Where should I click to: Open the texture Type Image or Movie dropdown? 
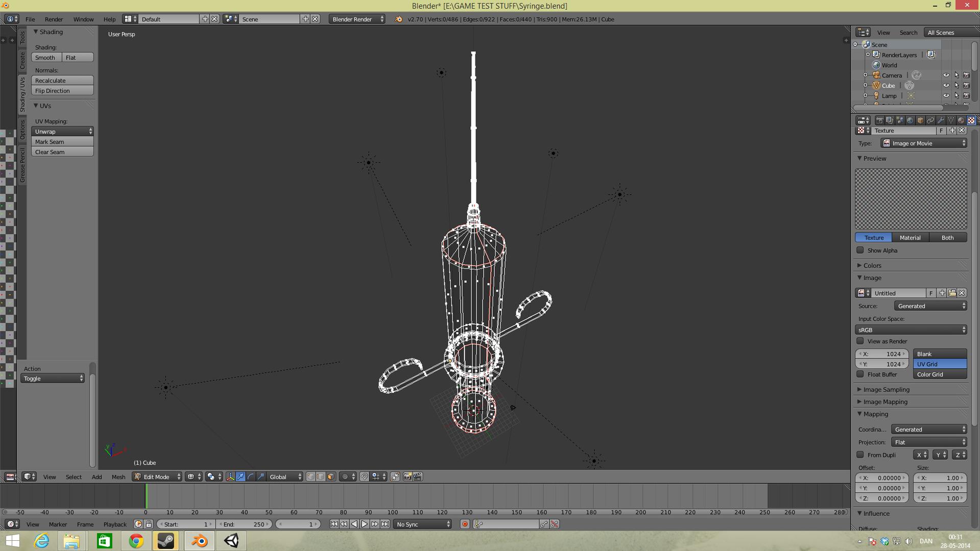[924, 143]
